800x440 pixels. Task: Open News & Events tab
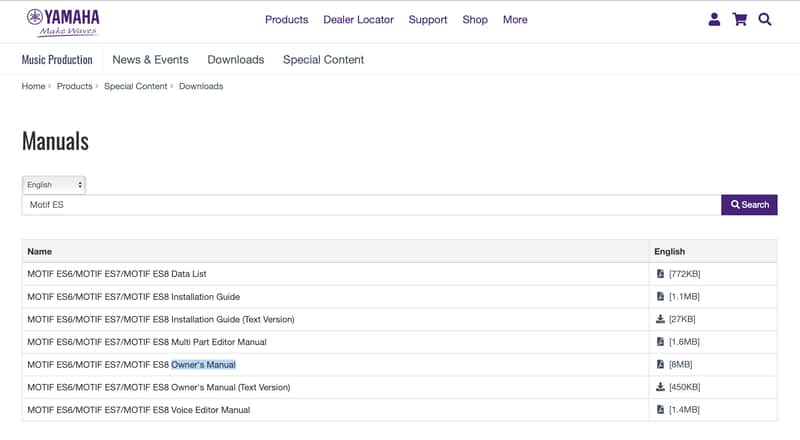tap(150, 59)
